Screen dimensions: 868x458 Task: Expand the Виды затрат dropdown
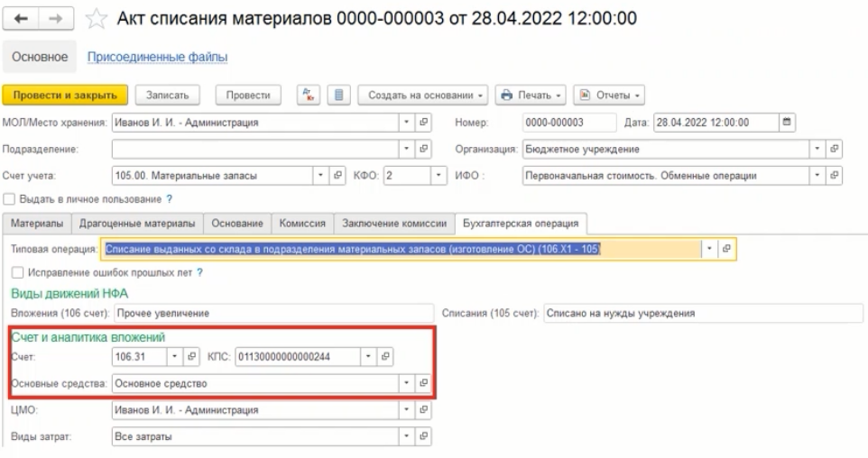tap(406, 437)
